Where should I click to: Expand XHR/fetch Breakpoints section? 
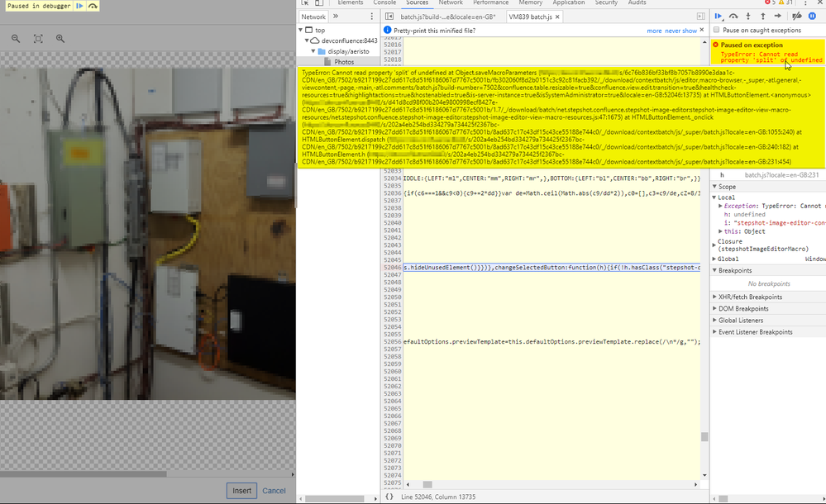[x=715, y=297]
